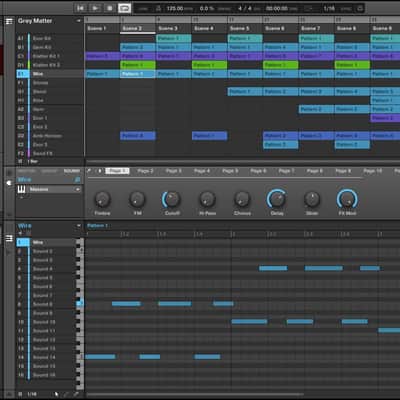Click the 125.00 tempo field
This screenshot has height=400, width=400.
[x=175, y=8]
